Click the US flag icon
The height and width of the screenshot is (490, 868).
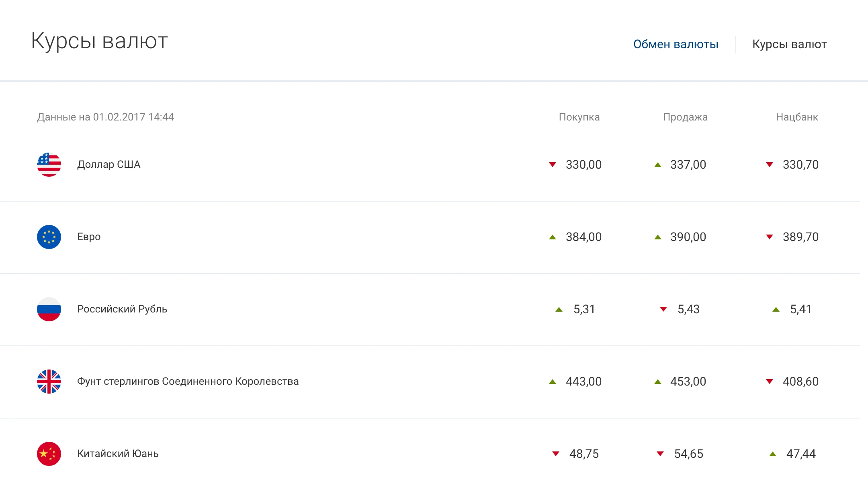coord(49,165)
